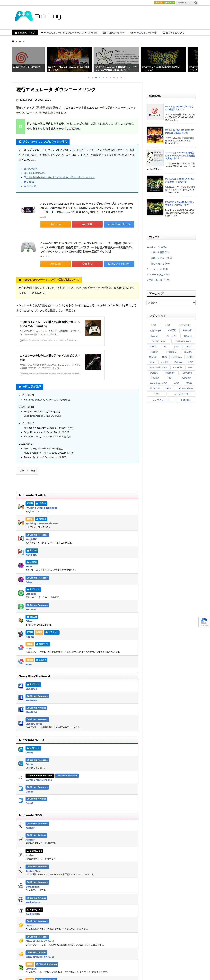Open the リリース情報 (63) category
This screenshot has height=980, width=210.
[160, 252]
